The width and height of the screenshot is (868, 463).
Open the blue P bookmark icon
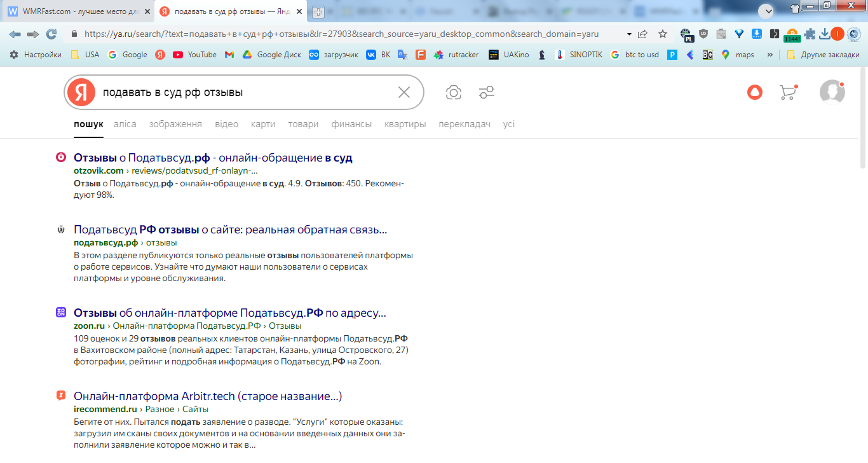[672, 55]
